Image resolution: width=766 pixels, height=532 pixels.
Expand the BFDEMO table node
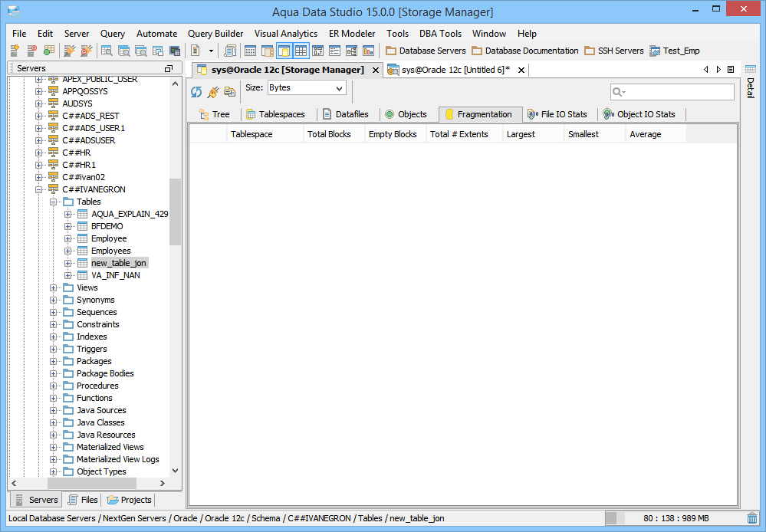click(68, 226)
